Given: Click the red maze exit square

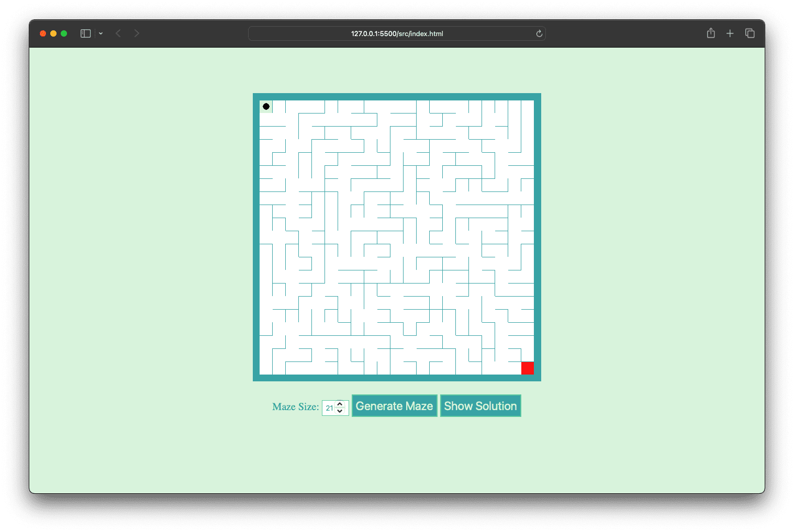Looking at the screenshot, I should point(528,368).
